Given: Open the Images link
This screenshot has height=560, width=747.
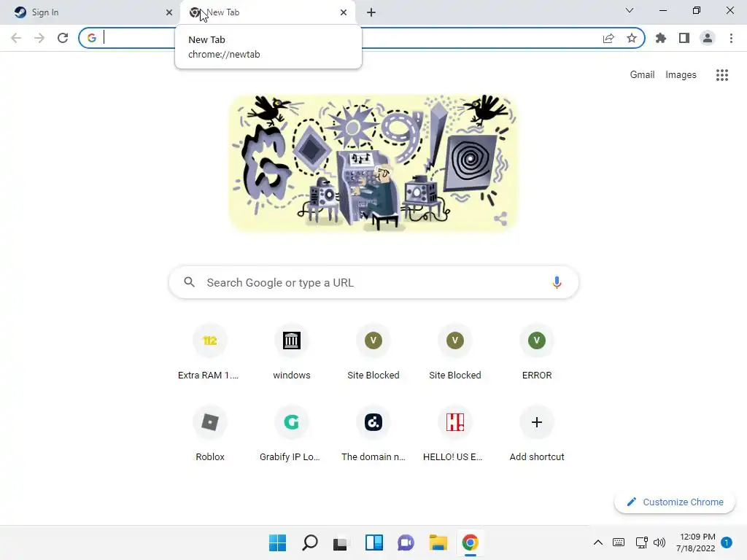Looking at the screenshot, I should pos(681,75).
